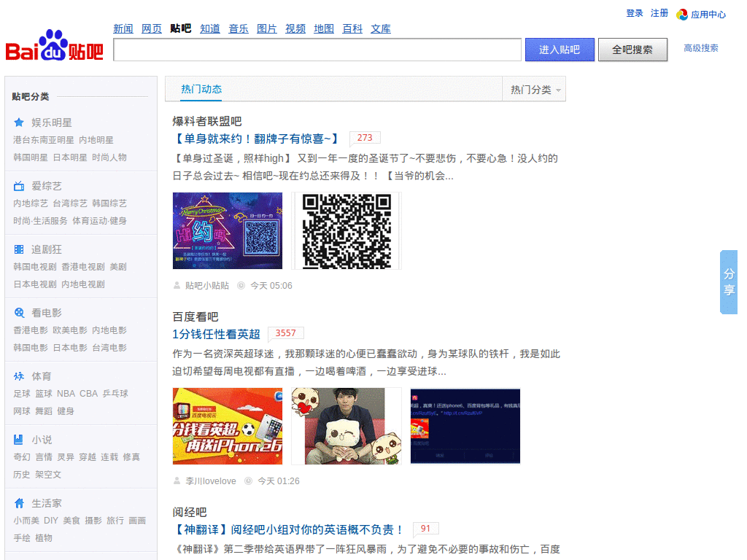This screenshot has width=747, height=560.
Task: Open the 阅经吧 forum name
Action: 190,512
